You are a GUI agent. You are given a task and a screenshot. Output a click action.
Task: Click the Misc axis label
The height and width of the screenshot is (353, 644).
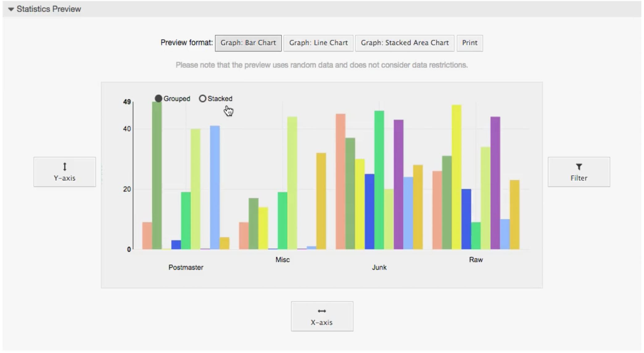[282, 260]
